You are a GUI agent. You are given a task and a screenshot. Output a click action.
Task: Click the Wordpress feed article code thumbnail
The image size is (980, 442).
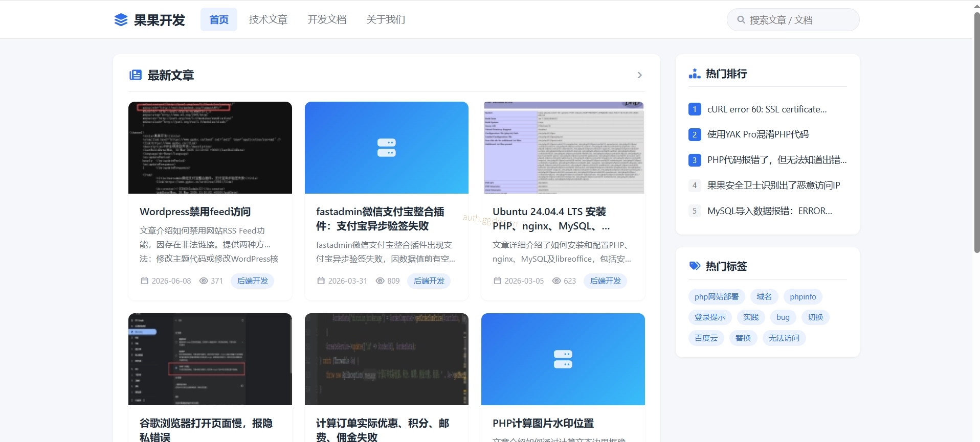coord(210,148)
